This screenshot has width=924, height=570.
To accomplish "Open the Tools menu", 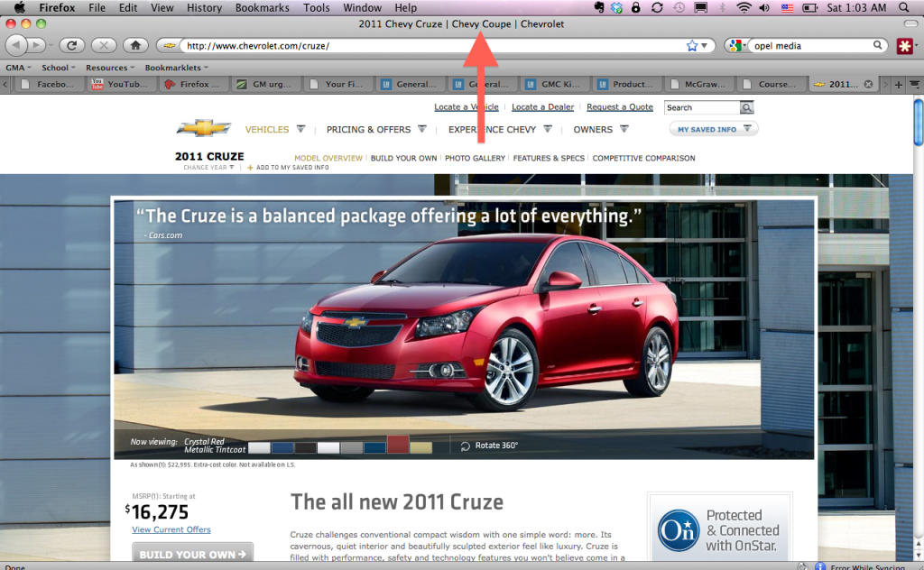I will (317, 7).
